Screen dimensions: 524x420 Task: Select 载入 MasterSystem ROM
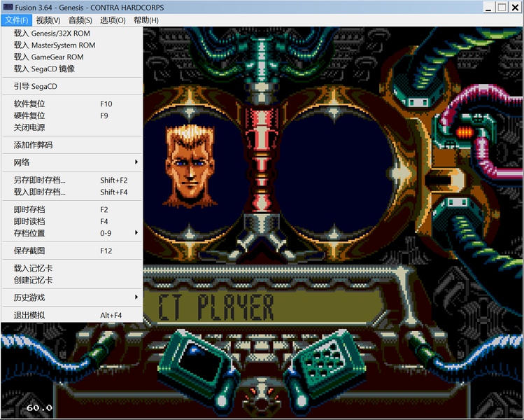click(x=72, y=45)
